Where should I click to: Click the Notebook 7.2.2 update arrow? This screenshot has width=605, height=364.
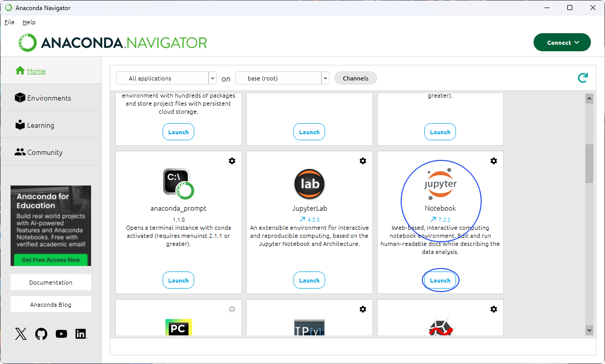433,220
